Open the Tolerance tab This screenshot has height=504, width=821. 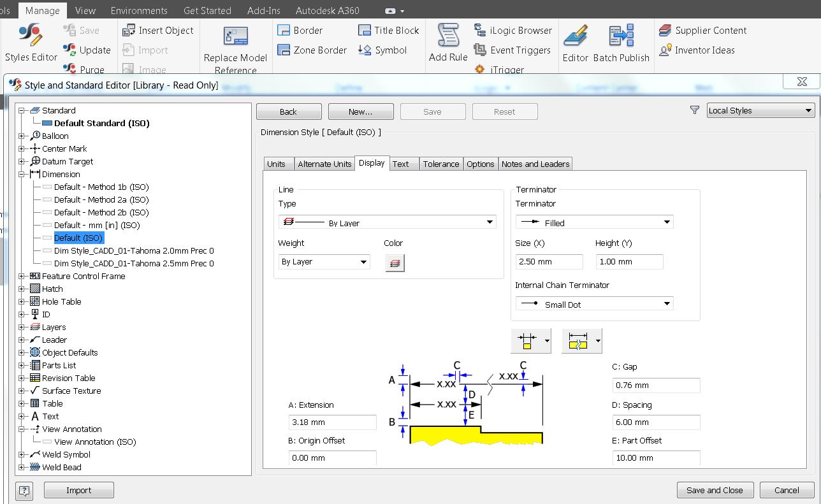point(440,164)
